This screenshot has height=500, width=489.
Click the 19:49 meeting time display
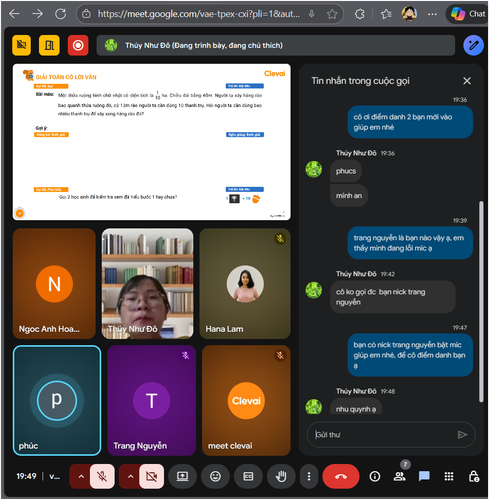tap(26, 476)
